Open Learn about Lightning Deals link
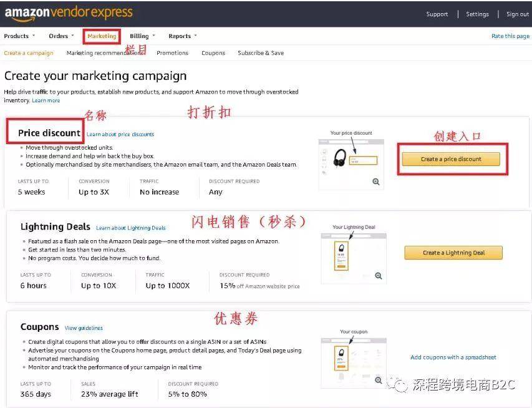 click(x=130, y=228)
